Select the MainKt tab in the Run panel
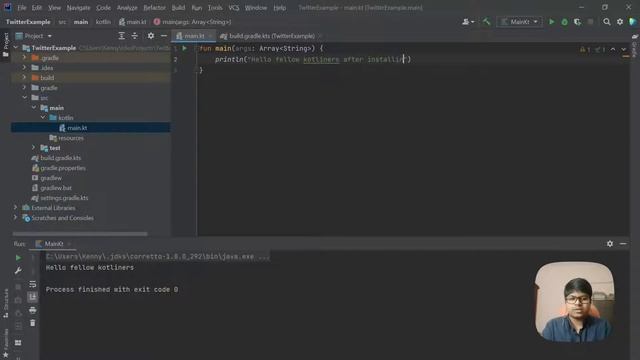The image size is (640, 360). [53, 244]
